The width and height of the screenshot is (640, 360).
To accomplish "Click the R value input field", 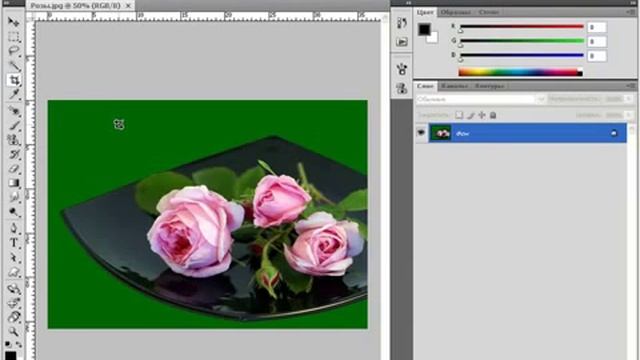I will point(597,27).
